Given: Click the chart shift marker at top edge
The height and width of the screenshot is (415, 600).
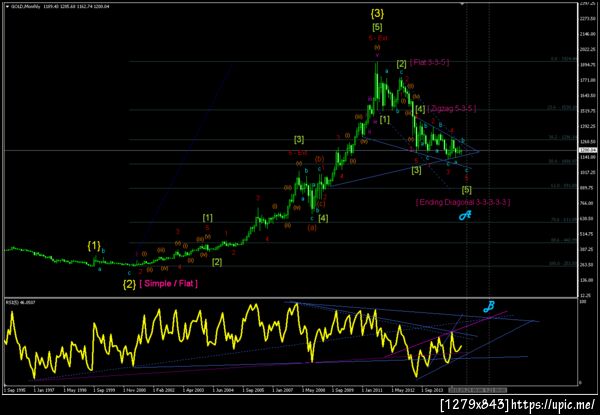Looking at the screenshot, I should (463, 4).
